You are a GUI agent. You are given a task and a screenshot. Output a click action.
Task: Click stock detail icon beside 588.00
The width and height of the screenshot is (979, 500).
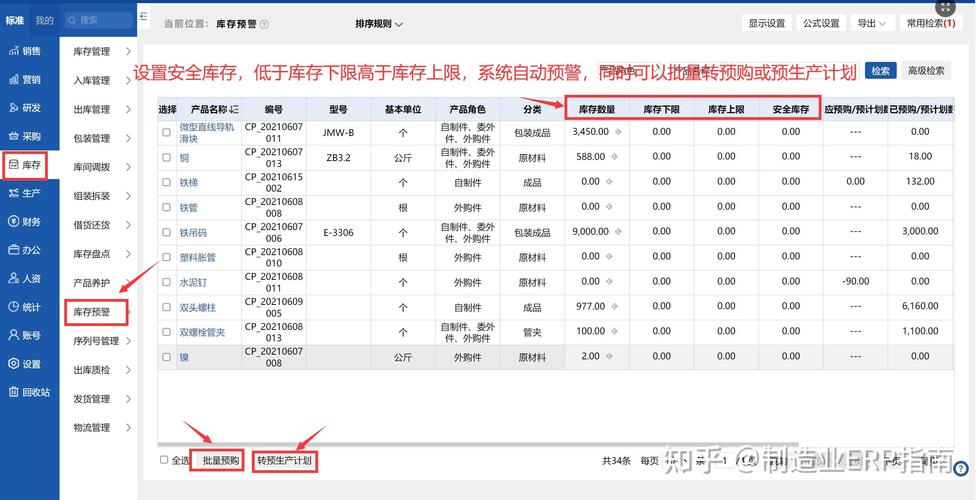pos(614,157)
